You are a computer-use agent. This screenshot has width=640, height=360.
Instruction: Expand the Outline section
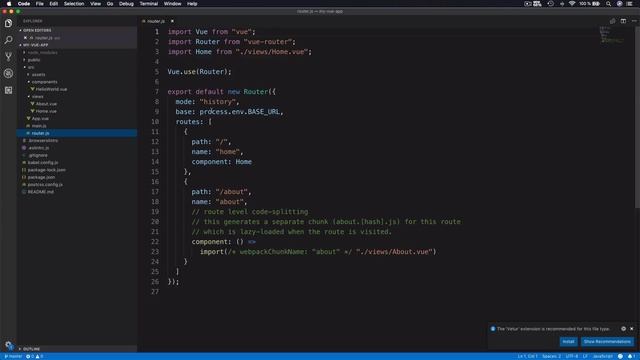pyautogui.click(x=31, y=349)
